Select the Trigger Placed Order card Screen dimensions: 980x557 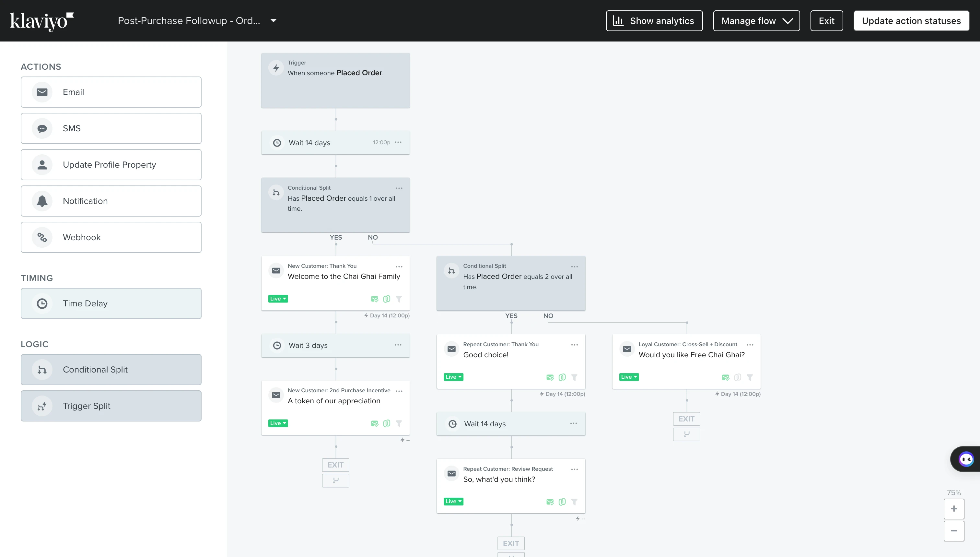[335, 80]
